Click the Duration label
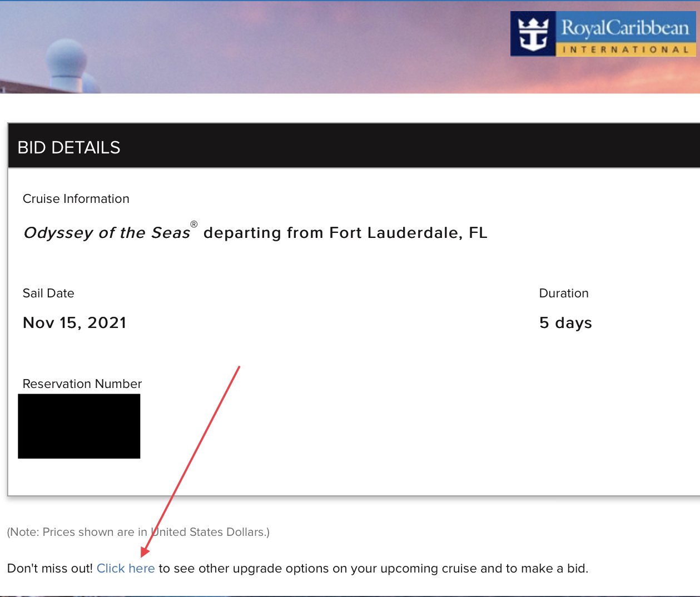700x597 pixels. pos(564,293)
